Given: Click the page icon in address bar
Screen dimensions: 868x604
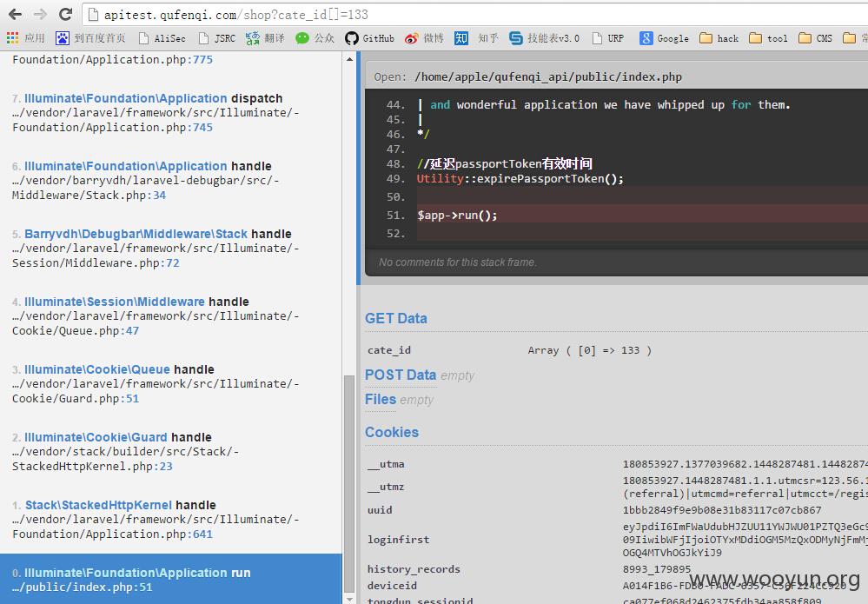Looking at the screenshot, I should click(93, 15).
